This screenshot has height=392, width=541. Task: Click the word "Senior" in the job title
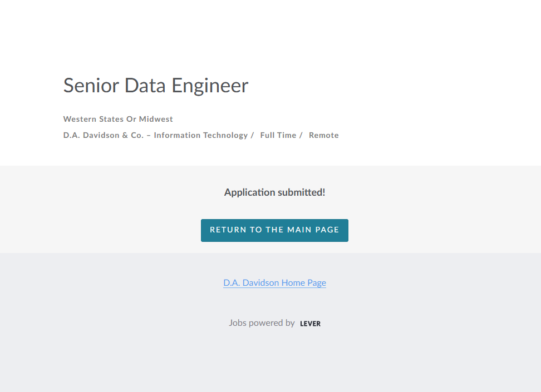point(91,86)
